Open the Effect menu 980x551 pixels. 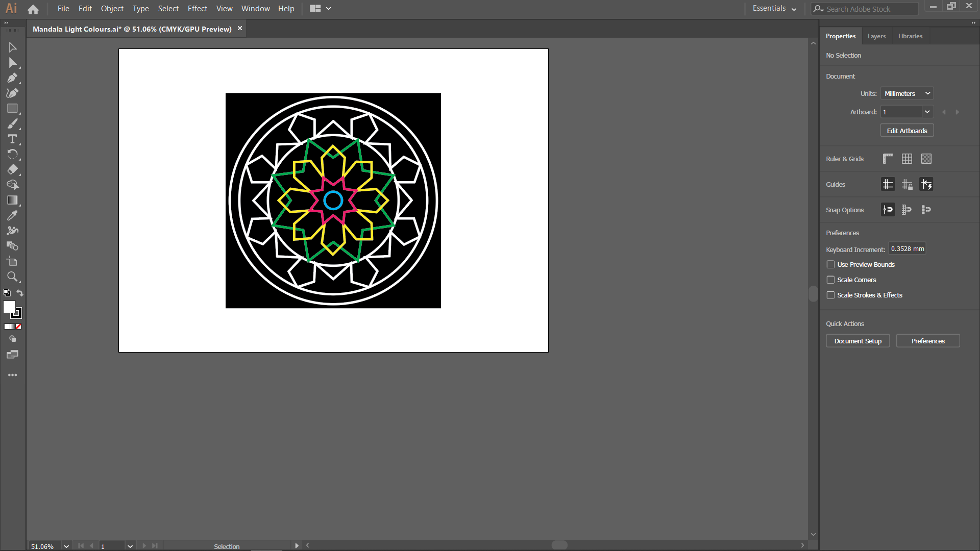(198, 9)
